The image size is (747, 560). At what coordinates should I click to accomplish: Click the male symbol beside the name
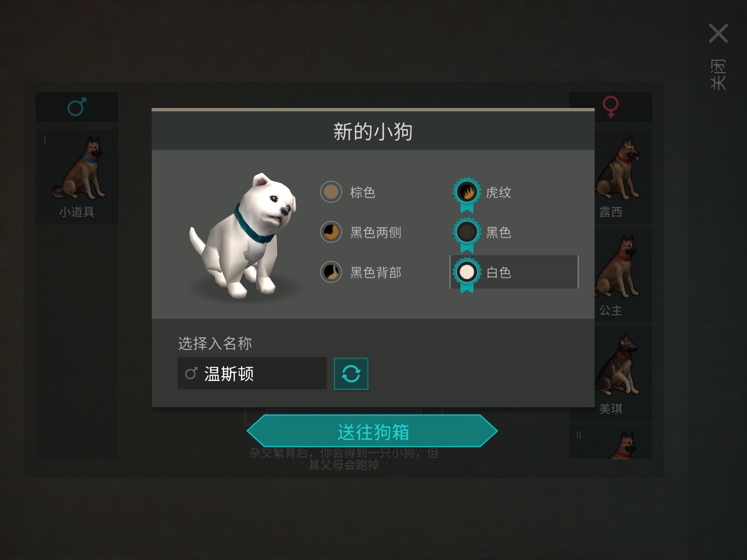pos(191,373)
